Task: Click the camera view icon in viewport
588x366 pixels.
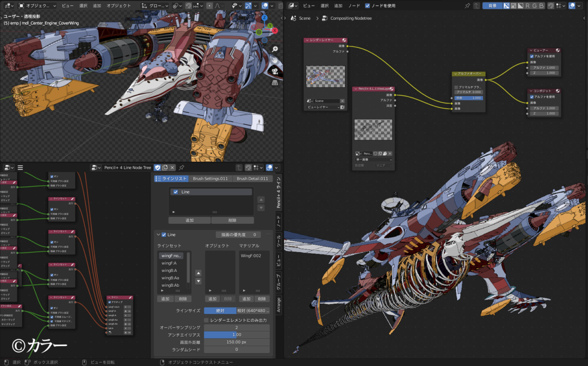Action: click(275, 71)
